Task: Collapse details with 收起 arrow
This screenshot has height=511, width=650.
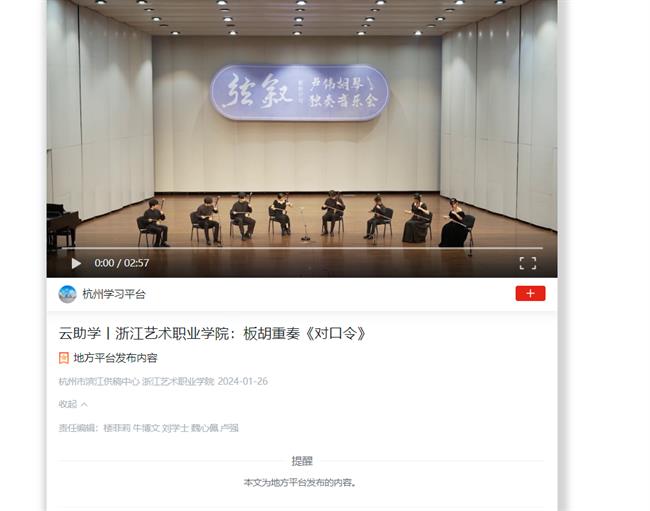Action: (x=73, y=404)
